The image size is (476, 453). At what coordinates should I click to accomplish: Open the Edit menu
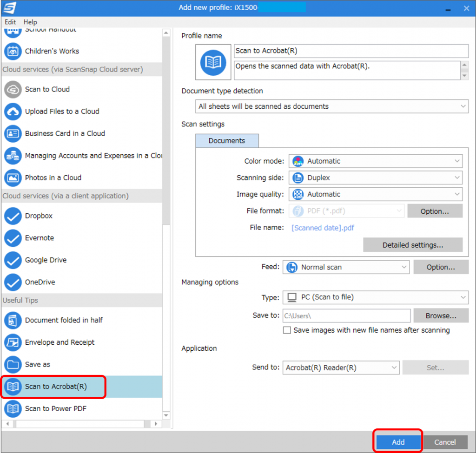coord(10,22)
